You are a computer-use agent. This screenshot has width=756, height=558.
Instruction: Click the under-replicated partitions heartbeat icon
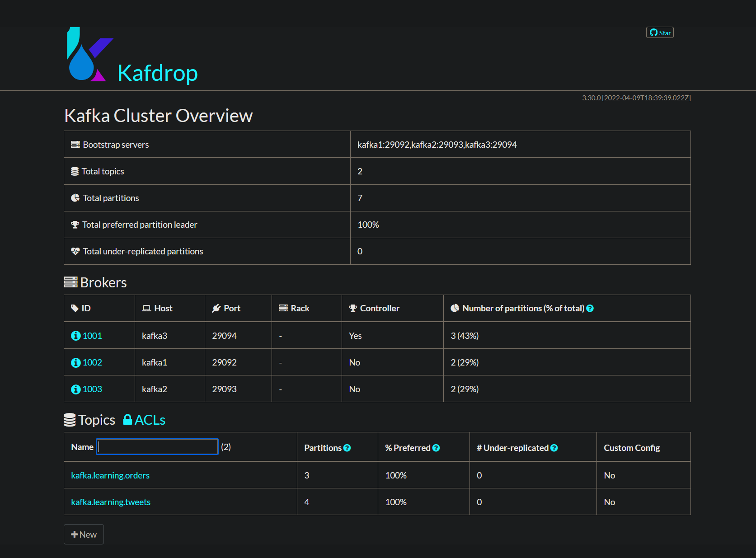(75, 251)
